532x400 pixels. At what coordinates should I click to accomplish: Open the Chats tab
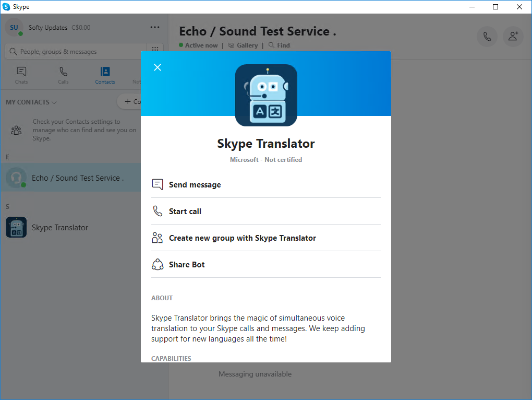(21, 75)
